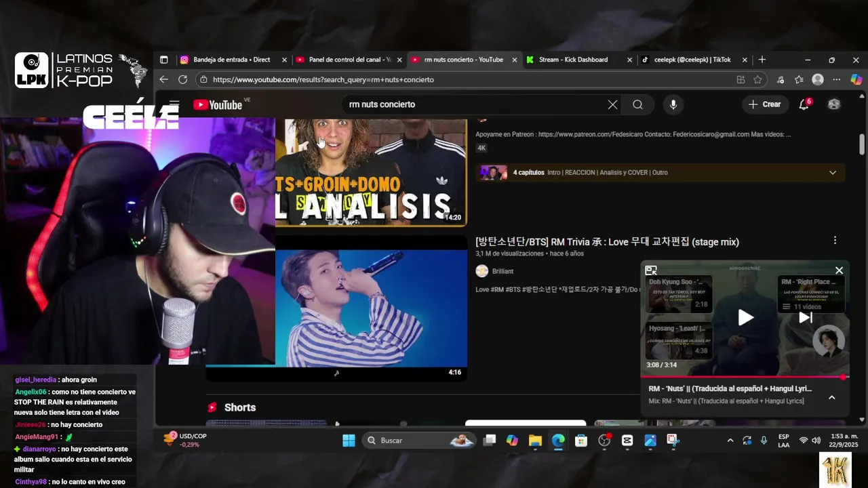This screenshot has width=868, height=488.
Task: Open the RM Trivia Love video thumbnail
Action: 371,308
